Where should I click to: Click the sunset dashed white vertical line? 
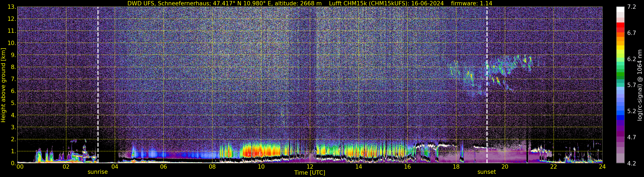pos(487,85)
